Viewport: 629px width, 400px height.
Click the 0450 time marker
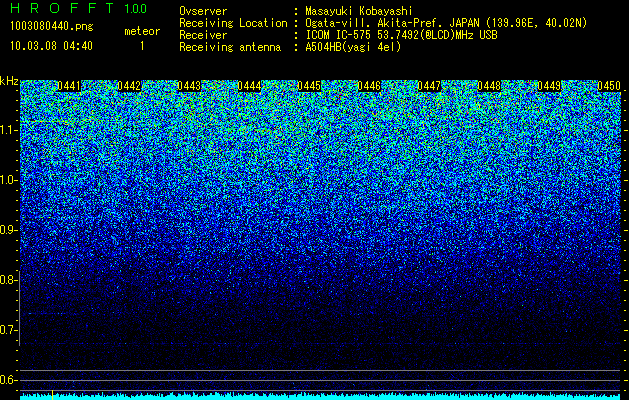point(609,86)
